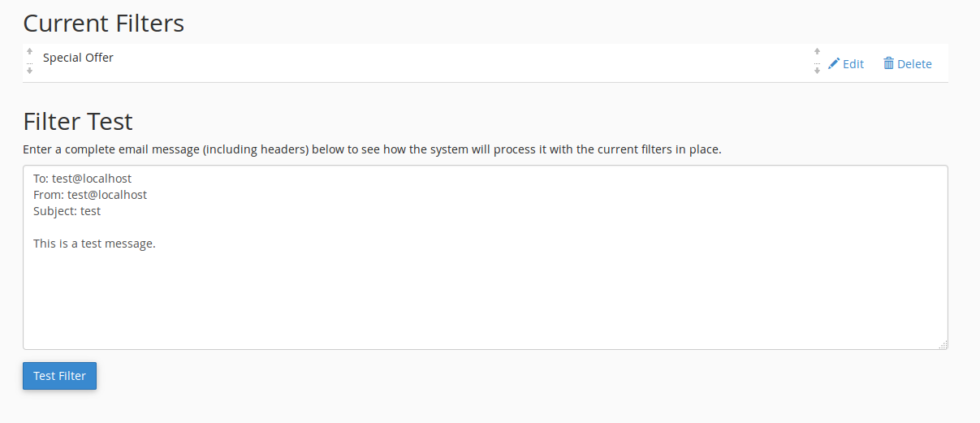The image size is (980, 423).
Task: Click the 'Subject: test' line in the textarea
Action: [x=67, y=211]
